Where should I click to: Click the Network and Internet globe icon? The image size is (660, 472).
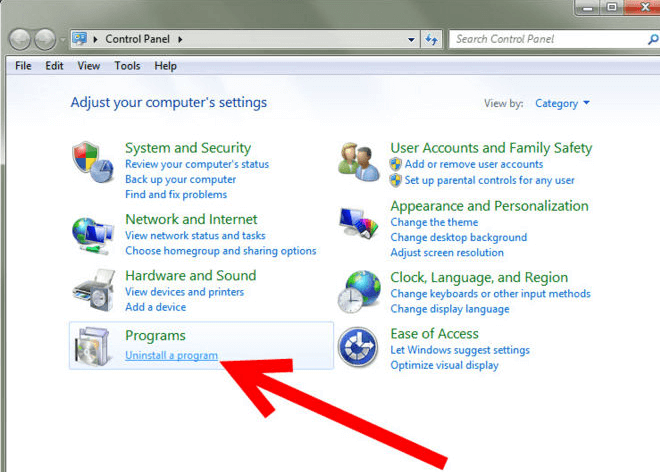[x=93, y=236]
